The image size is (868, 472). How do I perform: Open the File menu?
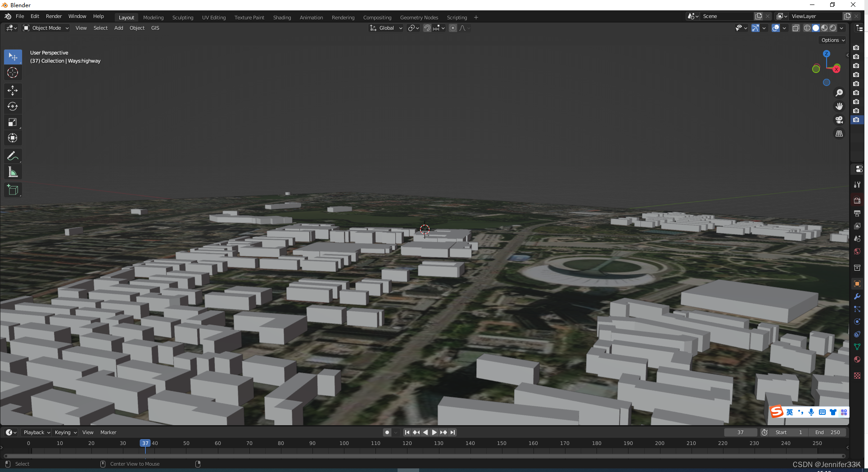20,16
